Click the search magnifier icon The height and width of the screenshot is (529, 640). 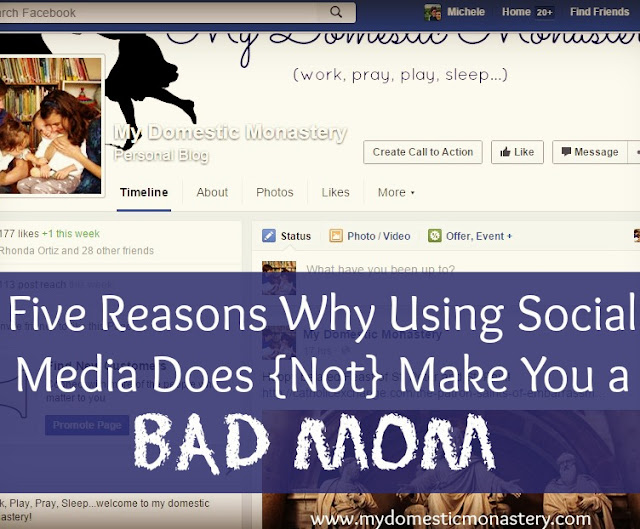coord(336,12)
